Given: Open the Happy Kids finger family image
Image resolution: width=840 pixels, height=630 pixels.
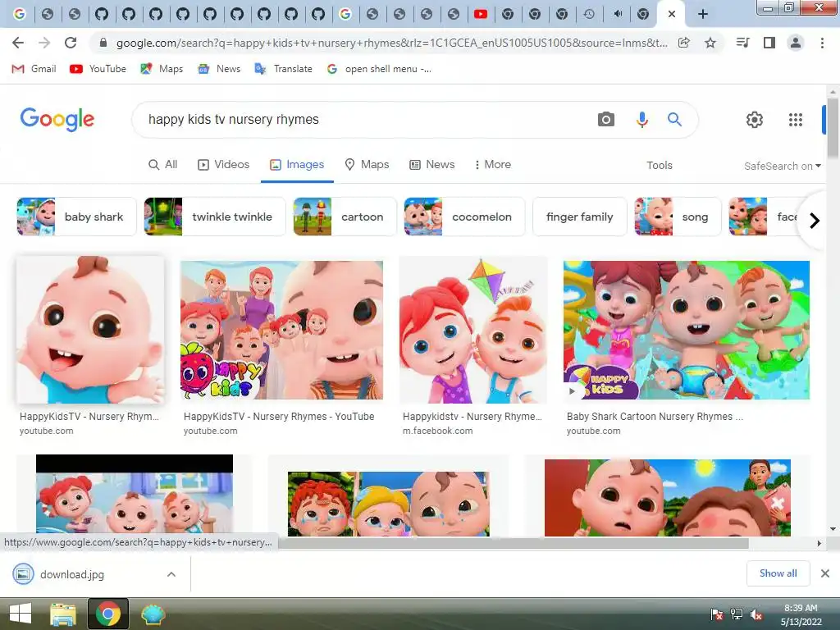Looking at the screenshot, I should click(x=281, y=330).
